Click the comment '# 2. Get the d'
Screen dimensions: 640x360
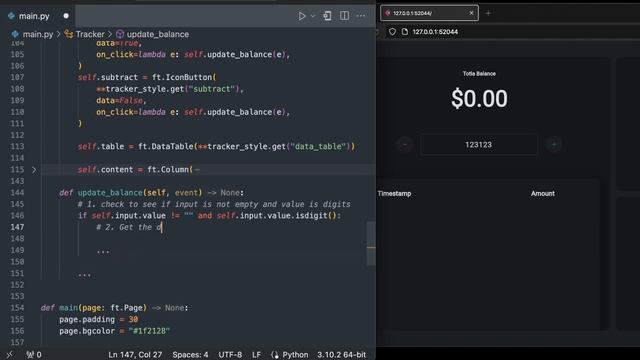coord(129,227)
